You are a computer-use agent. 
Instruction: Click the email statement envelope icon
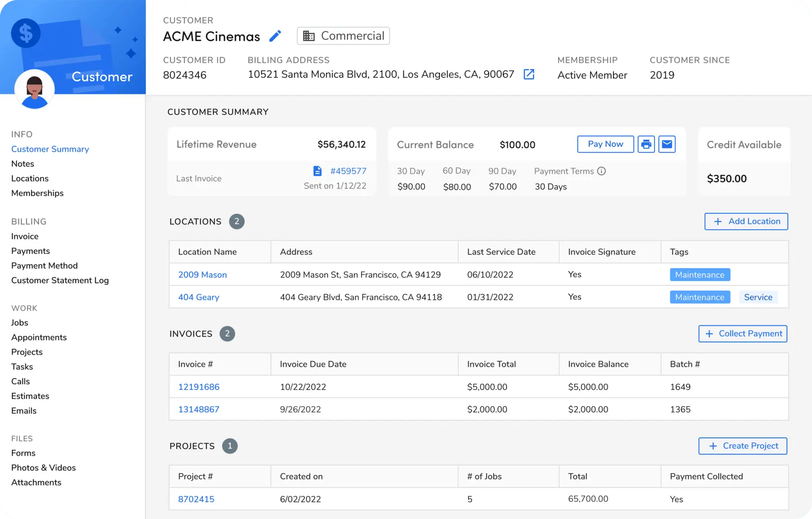667,144
